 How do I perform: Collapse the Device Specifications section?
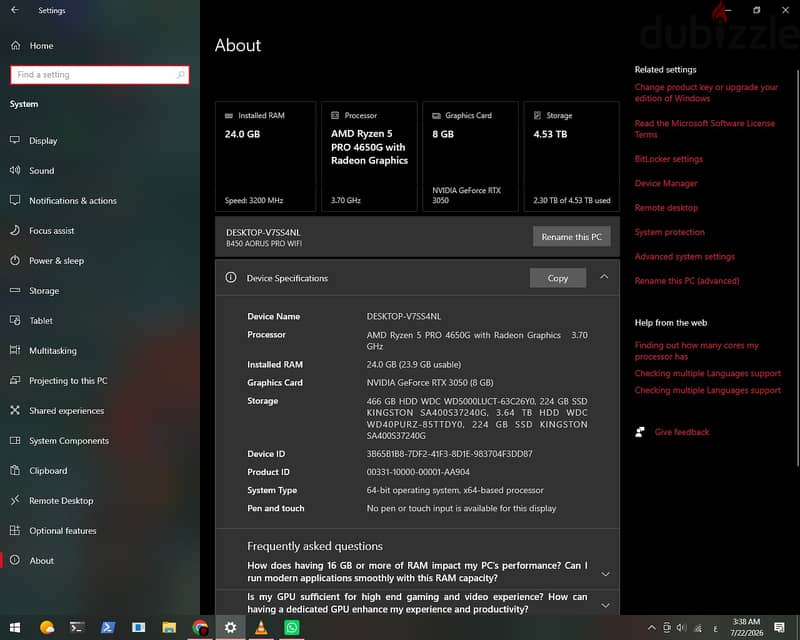pyautogui.click(x=604, y=277)
